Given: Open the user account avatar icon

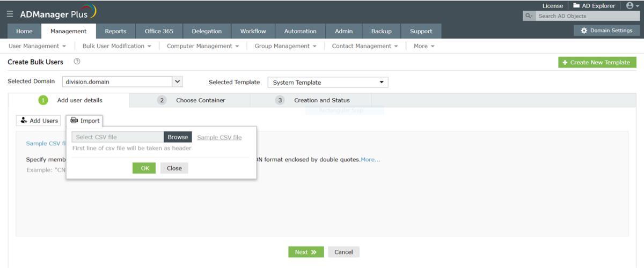Looking at the screenshot, I should 631,6.
